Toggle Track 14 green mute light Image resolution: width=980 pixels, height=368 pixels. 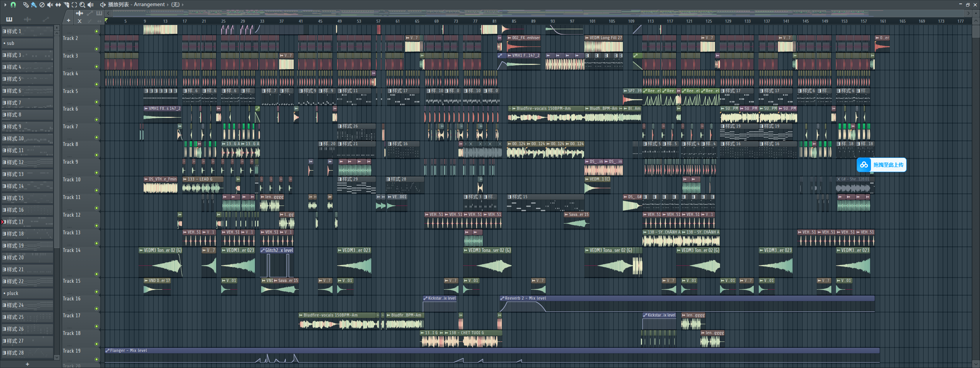pos(96,274)
